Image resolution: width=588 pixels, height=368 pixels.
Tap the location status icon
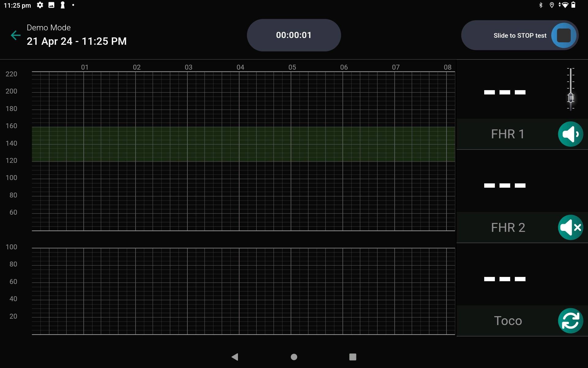pyautogui.click(x=552, y=5)
